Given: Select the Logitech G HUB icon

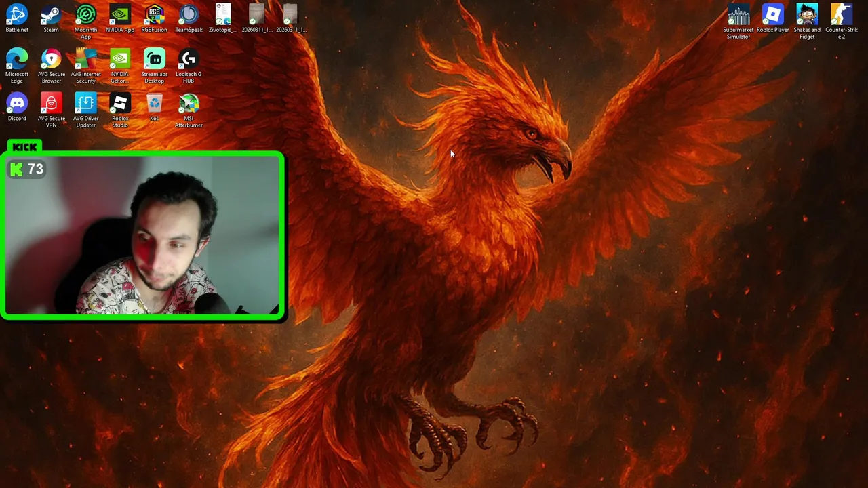Looking at the screenshot, I should (189, 66).
